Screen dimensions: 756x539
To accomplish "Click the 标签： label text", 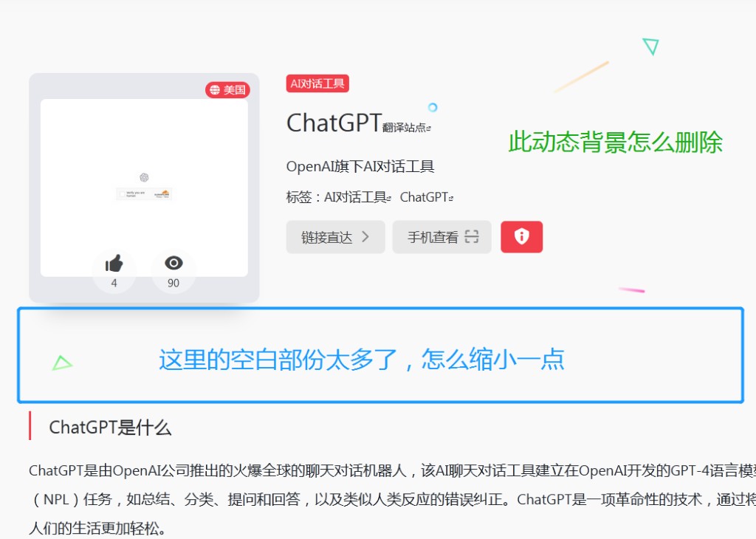I will tap(303, 197).
